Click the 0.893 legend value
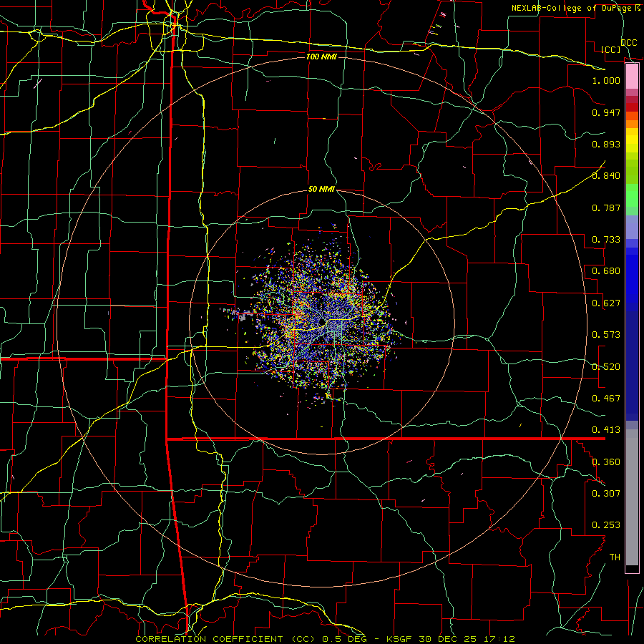This screenshot has width=644, height=644. point(606,144)
